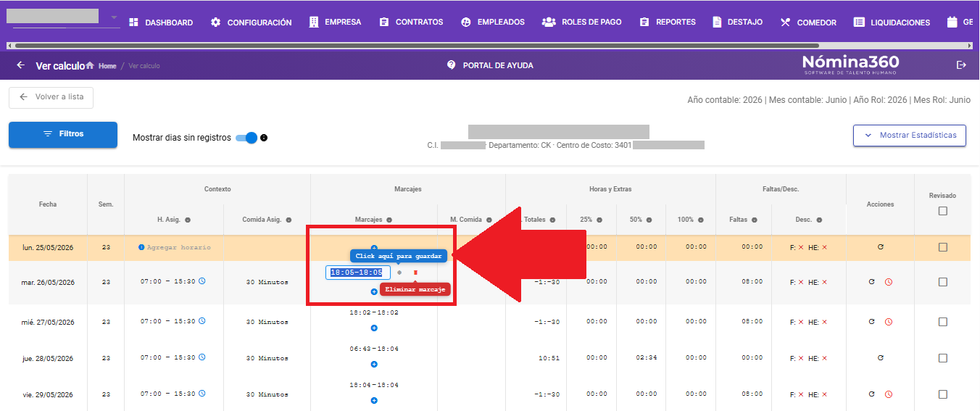Click the info icon next to Faltas header
Viewport: 980px width, 411px height.
pyautogui.click(x=755, y=220)
